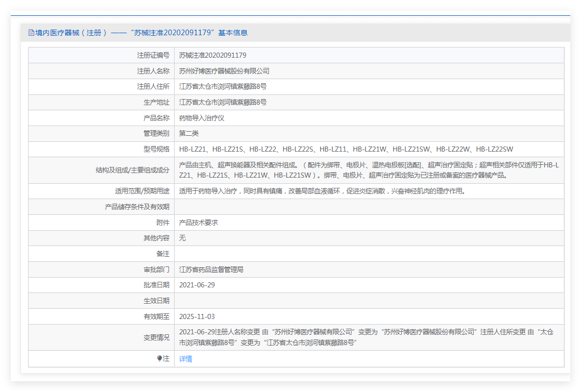Click the 生效日期 label

156,301
